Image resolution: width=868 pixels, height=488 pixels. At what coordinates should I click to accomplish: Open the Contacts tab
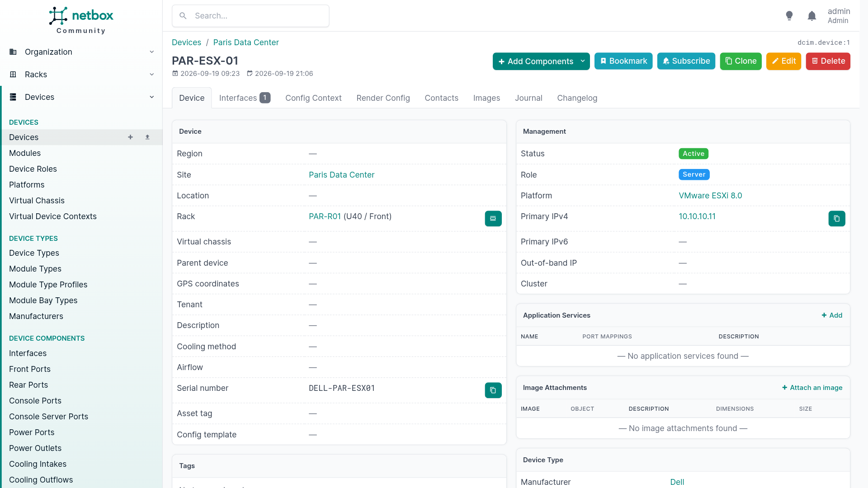click(x=441, y=98)
